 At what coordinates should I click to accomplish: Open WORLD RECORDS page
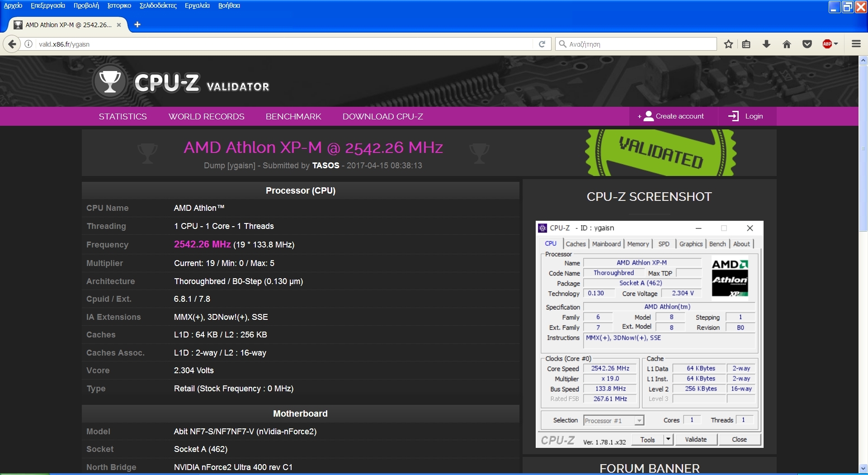point(207,116)
